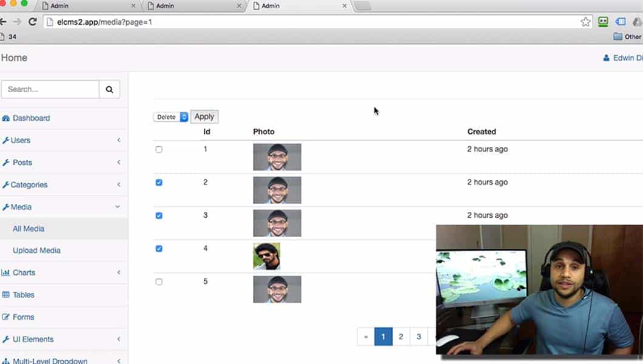Click the wrench icon beside UI Elements
The image size is (643, 364).
pyautogui.click(x=5, y=339)
